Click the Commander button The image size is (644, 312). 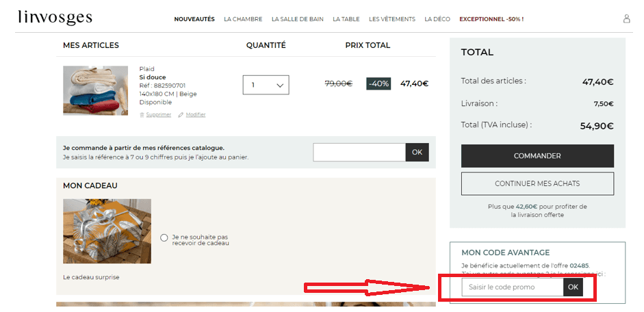click(x=537, y=156)
